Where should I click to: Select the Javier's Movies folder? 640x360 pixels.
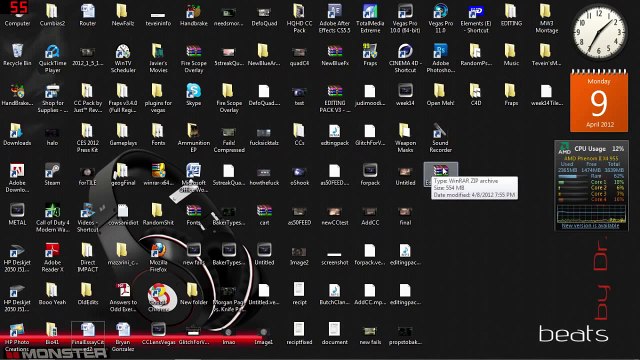(158, 58)
